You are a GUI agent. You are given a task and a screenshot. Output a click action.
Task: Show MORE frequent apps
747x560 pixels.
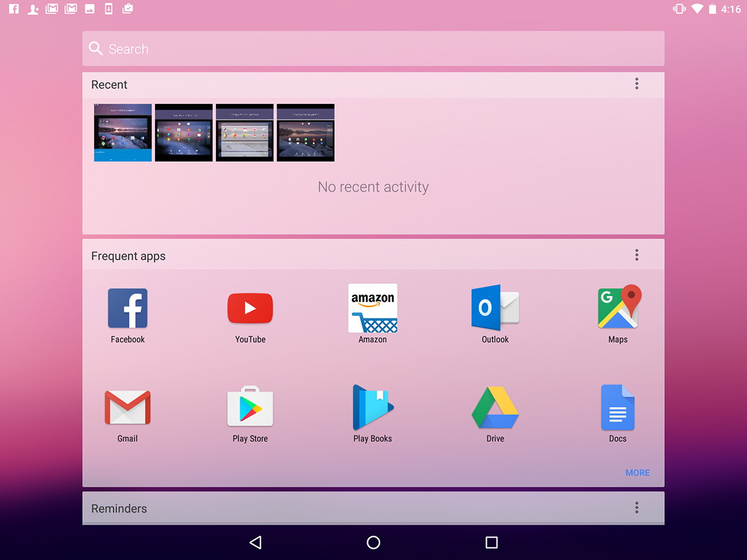click(637, 473)
